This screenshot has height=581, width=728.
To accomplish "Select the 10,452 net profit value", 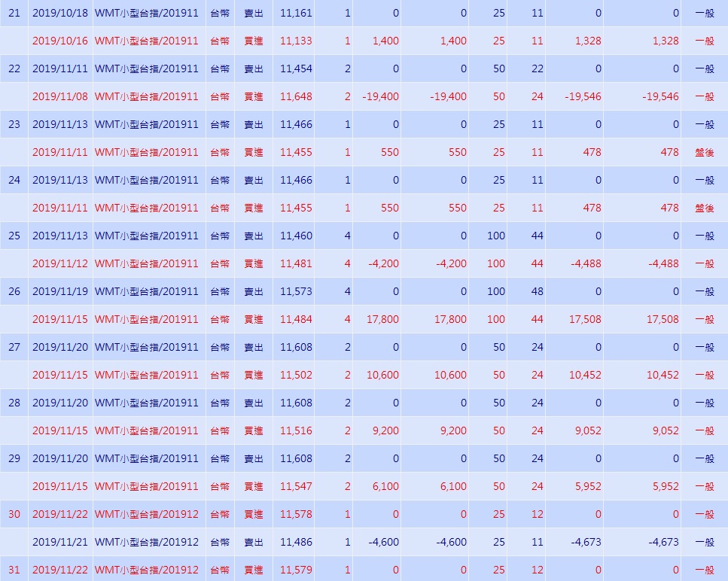I will [585, 375].
